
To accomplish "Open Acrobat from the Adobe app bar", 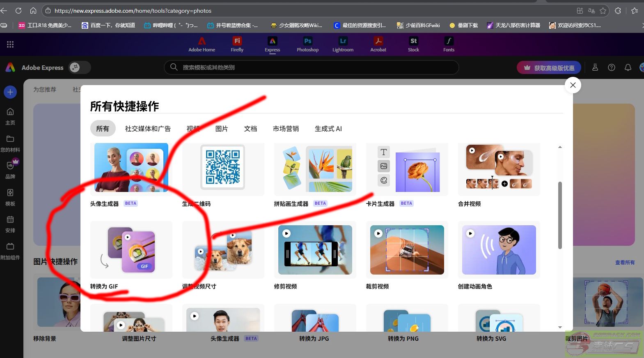I will point(378,44).
